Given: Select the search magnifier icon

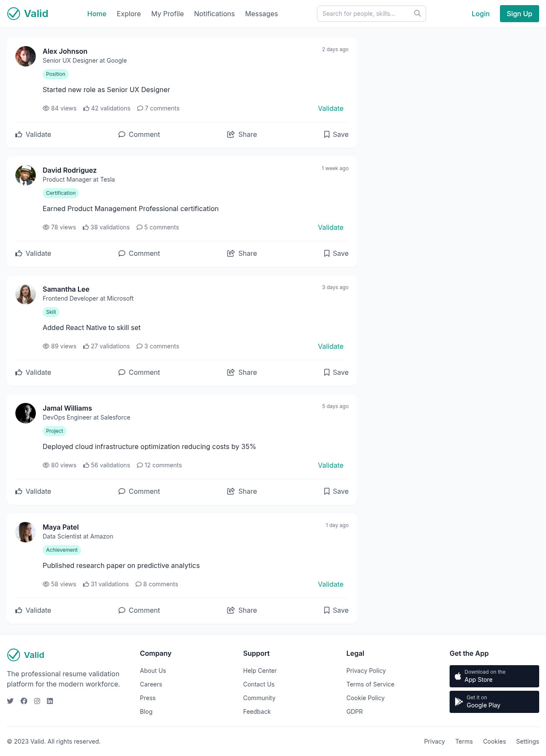Looking at the screenshot, I should [417, 13].
